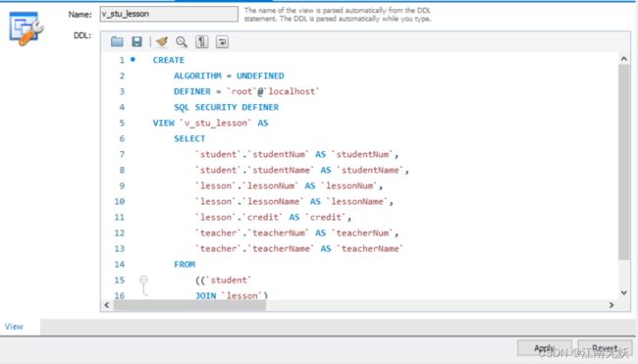Click the vertical scrollbar down arrow
638x364 pixels.
[623, 292]
